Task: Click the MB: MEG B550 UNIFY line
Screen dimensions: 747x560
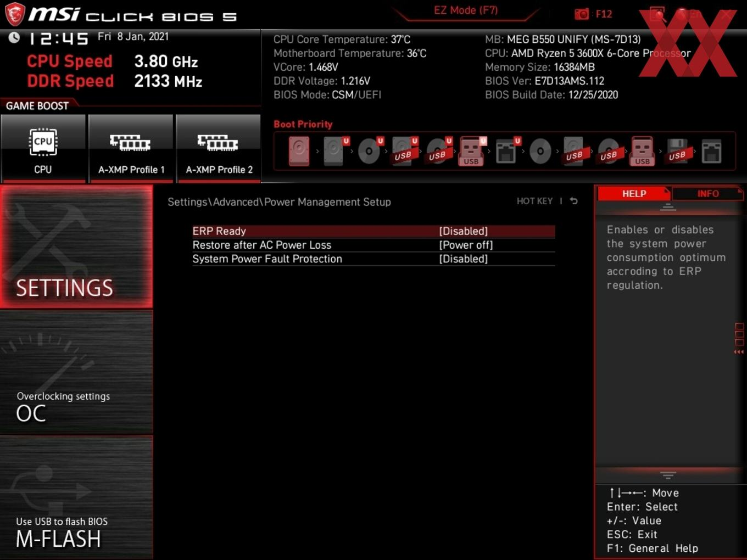Action: point(563,39)
